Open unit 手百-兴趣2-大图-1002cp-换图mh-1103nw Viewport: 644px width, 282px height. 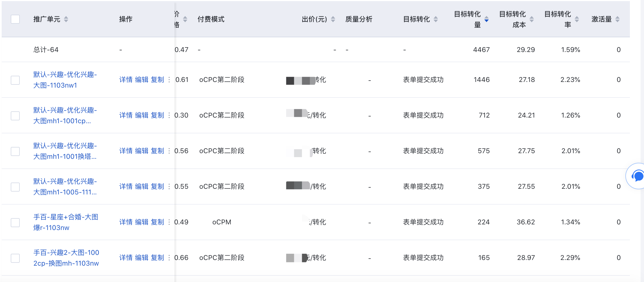tap(66, 258)
